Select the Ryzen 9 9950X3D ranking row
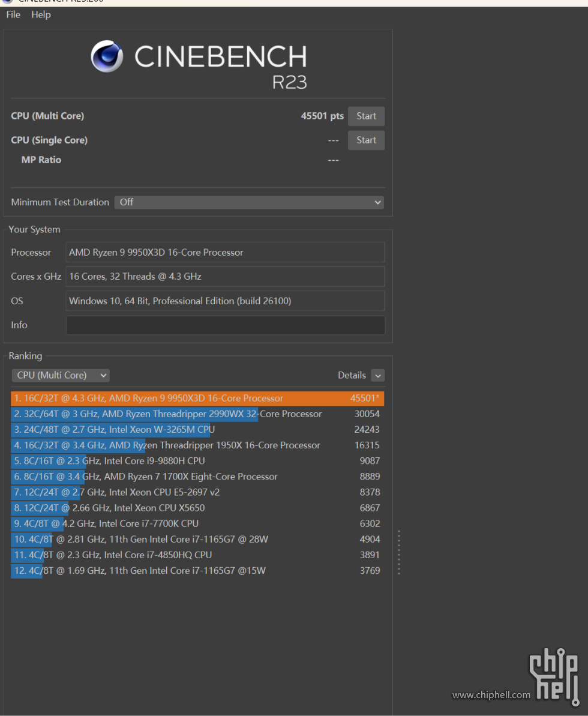588x716 pixels. click(x=197, y=398)
